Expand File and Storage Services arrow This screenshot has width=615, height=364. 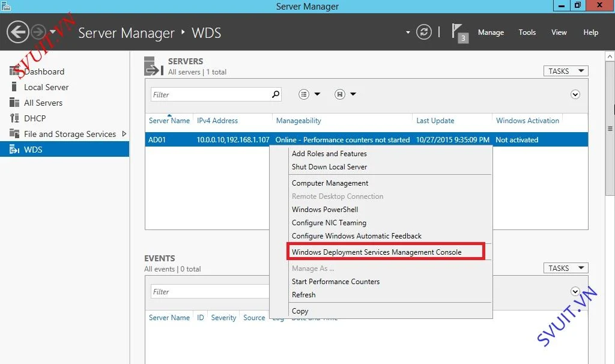click(124, 134)
